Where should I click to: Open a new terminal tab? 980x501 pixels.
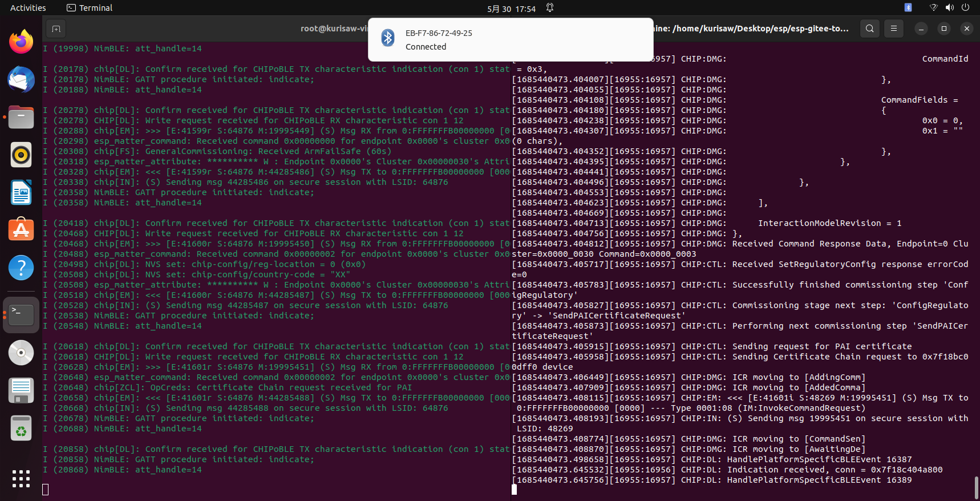click(56, 29)
